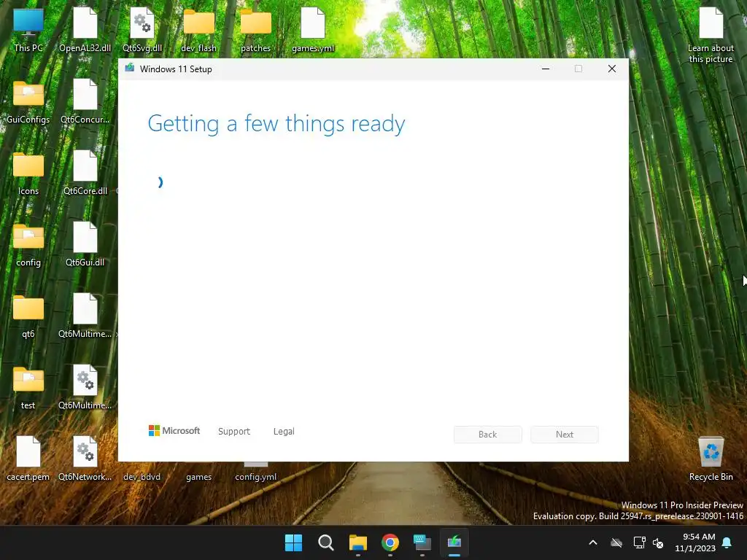Open the Legal link in Setup
The width and height of the screenshot is (747, 560).
[284, 431]
